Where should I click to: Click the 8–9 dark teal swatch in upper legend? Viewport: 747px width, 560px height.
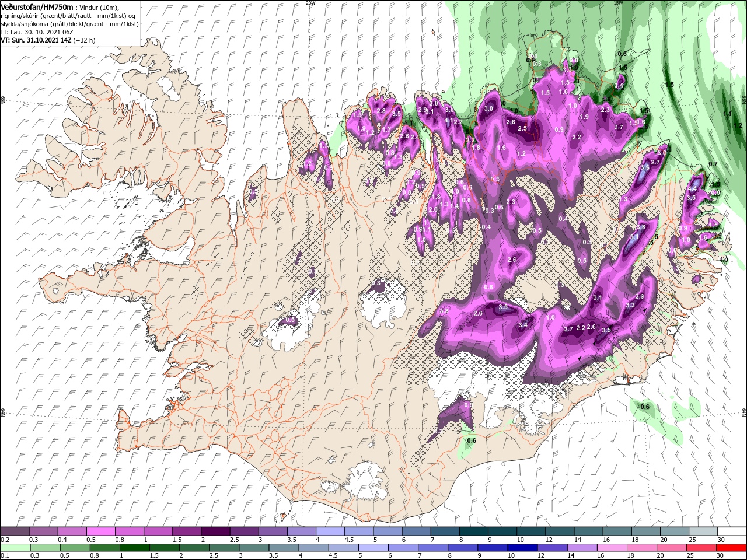[473, 531]
